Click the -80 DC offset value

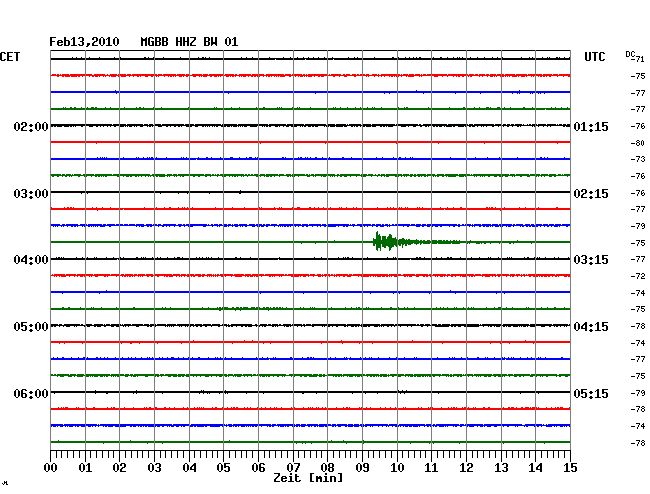(638, 143)
